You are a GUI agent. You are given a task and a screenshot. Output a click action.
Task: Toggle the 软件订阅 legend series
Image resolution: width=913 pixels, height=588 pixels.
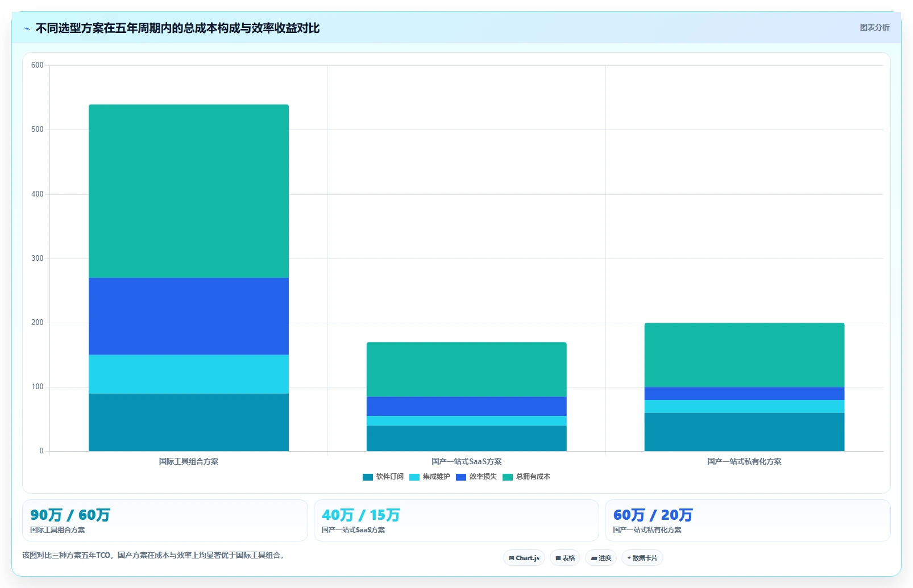click(383, 477)
